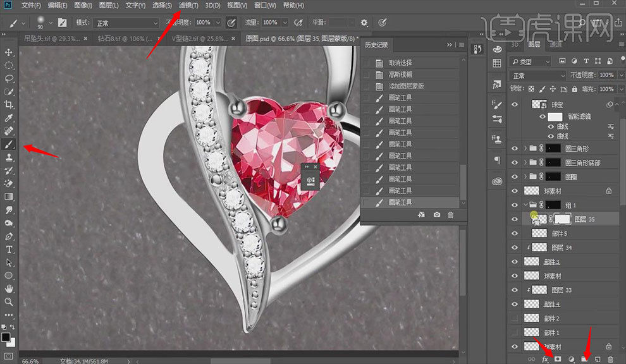Show the hidden 部件 2 layer
Viewport: 626px width, 364px height.
click(515, 318)
